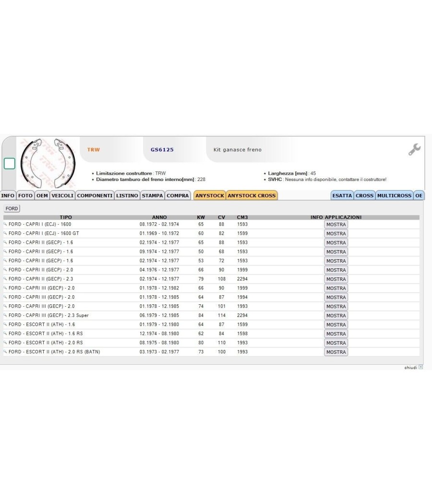Screen dimensions: 432x504
Task: Open the COMPONENTI tab
Action: point(95,195)
